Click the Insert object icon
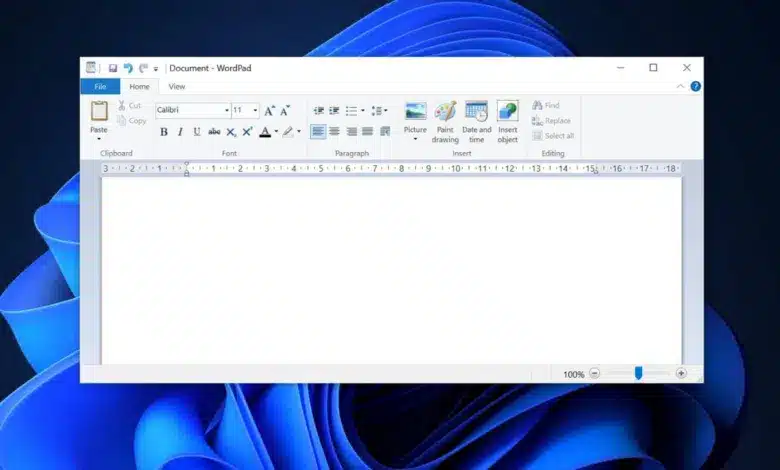 coord(508,111)
